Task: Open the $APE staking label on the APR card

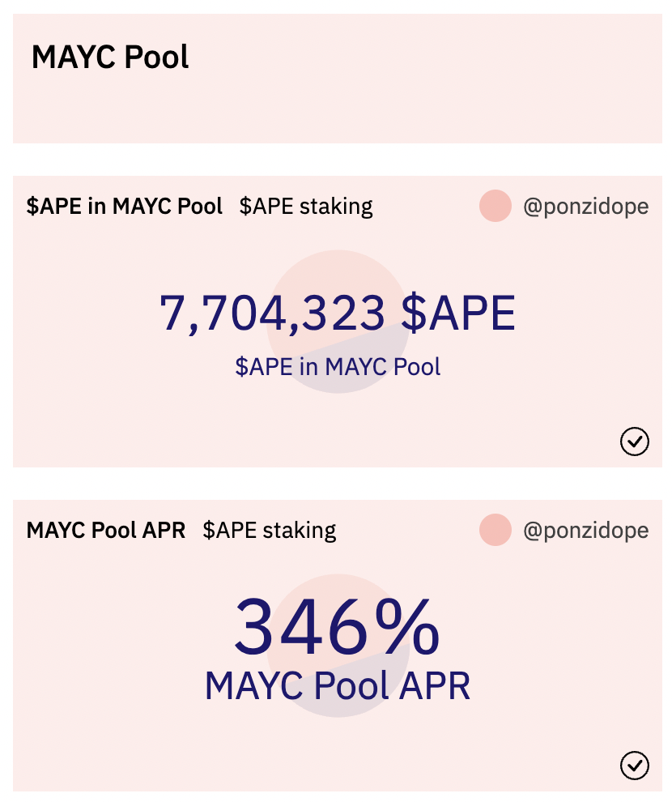Action: coord(270,531)
